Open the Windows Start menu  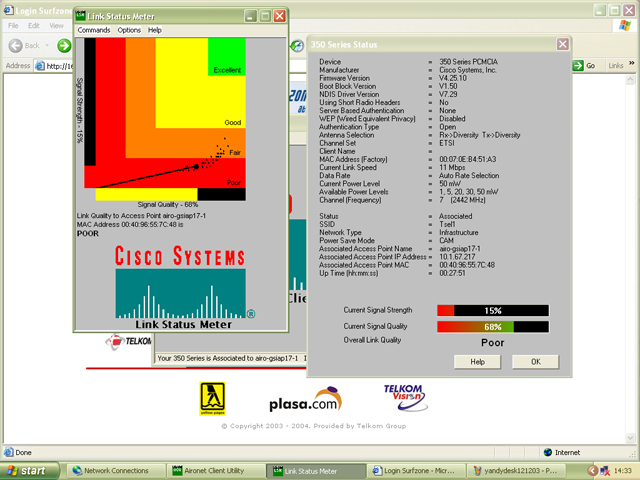(x=27, y=470)
